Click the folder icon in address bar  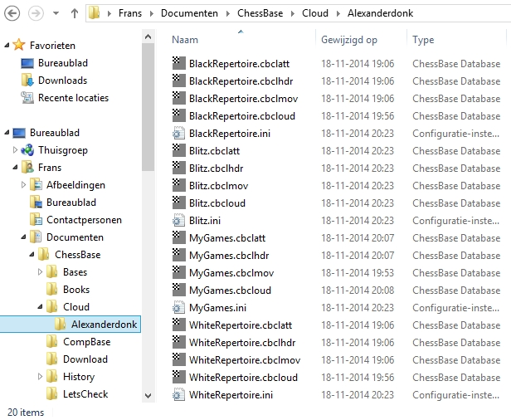point(95,13)
